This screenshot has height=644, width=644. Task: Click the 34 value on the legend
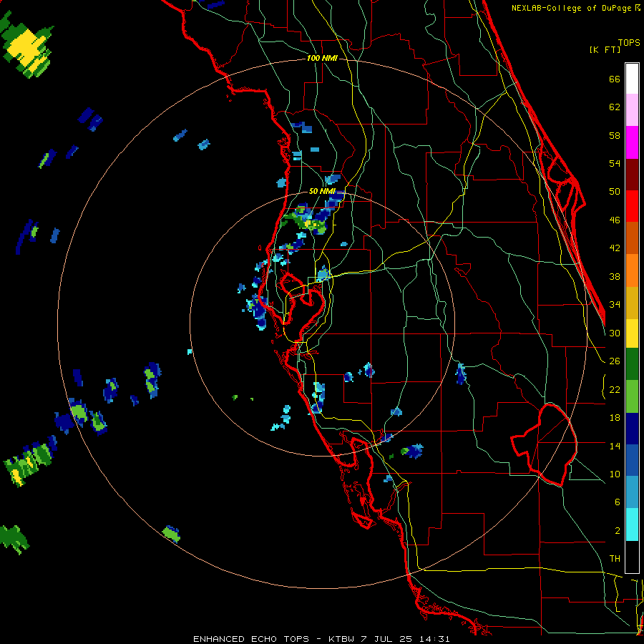click(615, 304)
